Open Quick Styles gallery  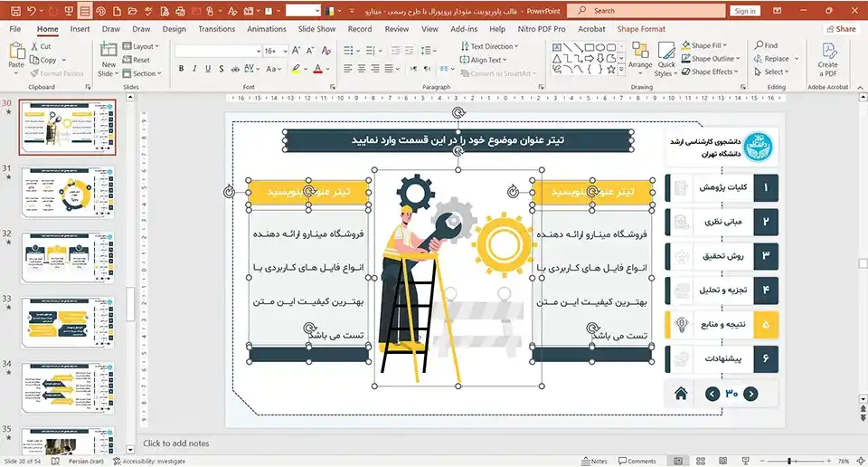tap(666, 59)
